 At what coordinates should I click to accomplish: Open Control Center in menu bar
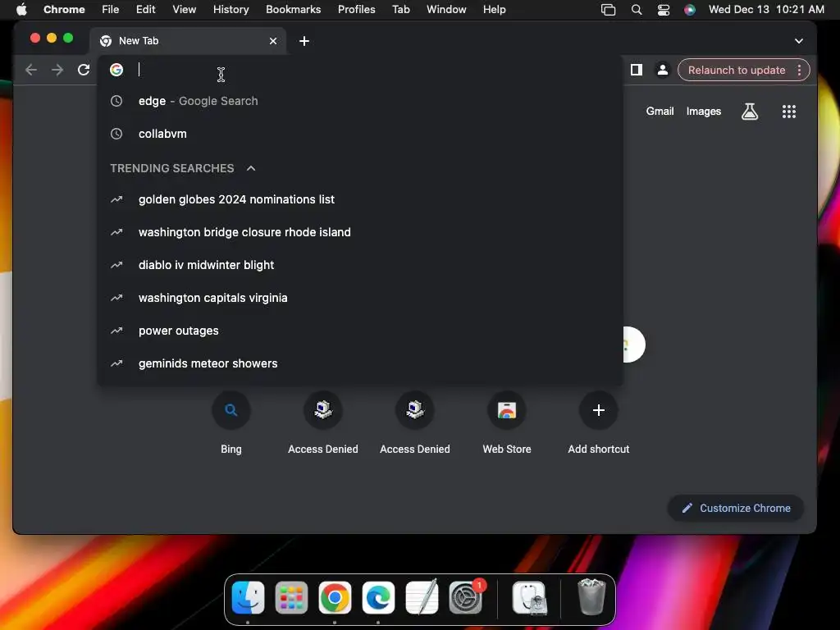click(663, 10)
